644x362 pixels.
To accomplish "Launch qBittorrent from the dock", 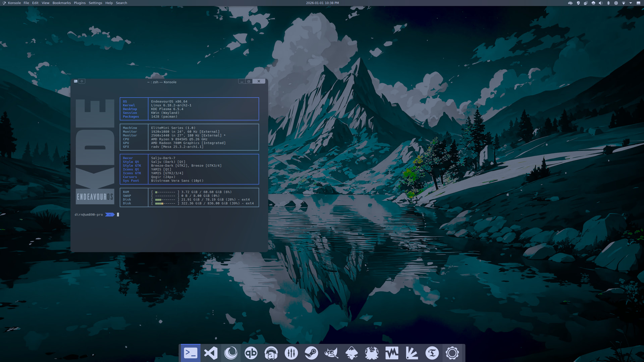I will click(x=251, y=353).
